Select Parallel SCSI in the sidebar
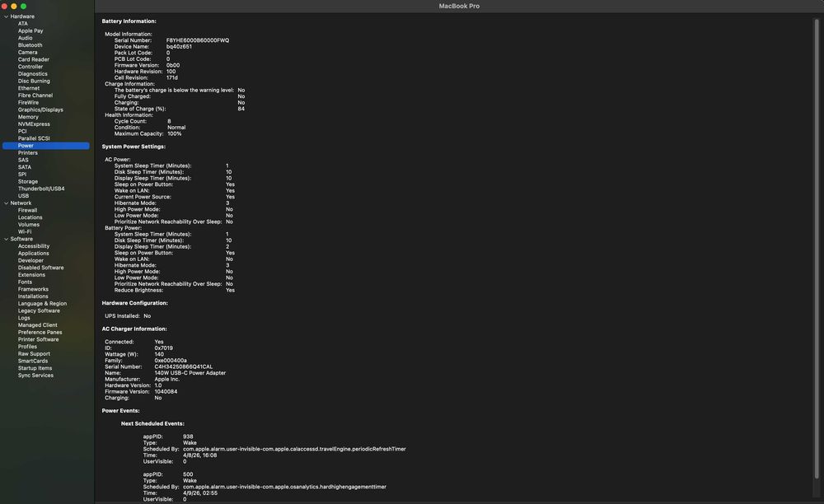This screenshot has height=504, width=824. [34, 138]
